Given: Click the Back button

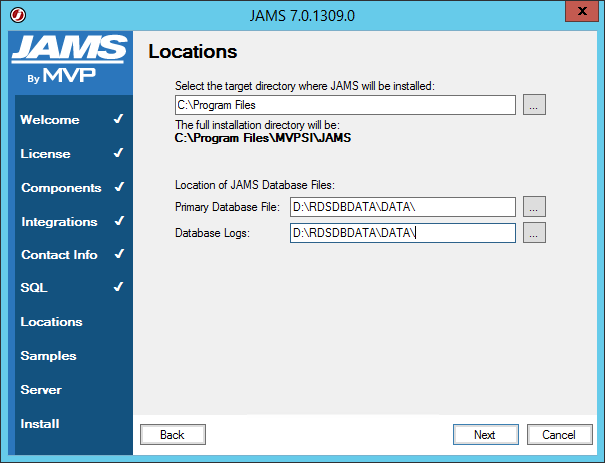Looking at the screenshot, I should [x=173, y=435].
